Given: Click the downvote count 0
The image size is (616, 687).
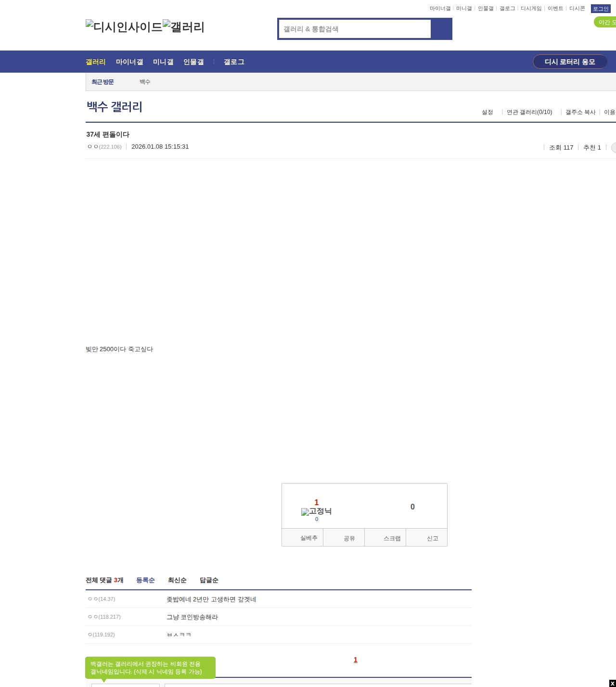Looking at the screenshot, I should [412, 507].
